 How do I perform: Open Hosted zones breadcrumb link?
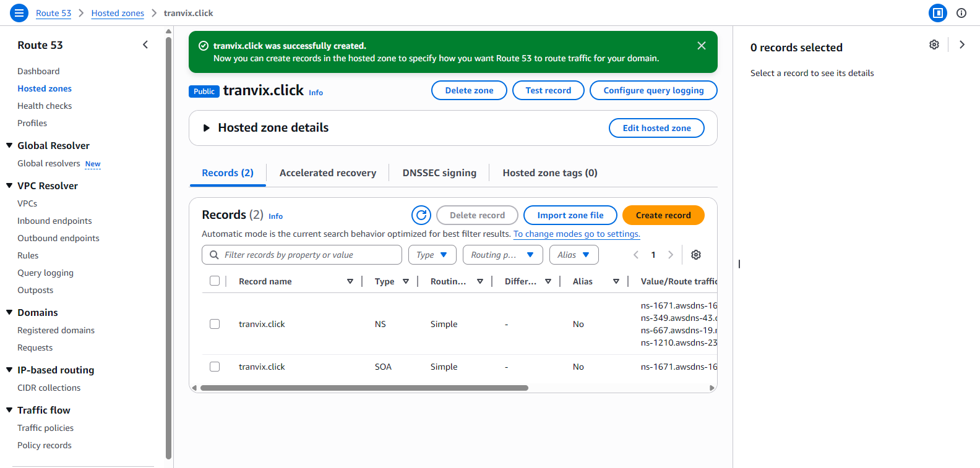coord(118,13)
